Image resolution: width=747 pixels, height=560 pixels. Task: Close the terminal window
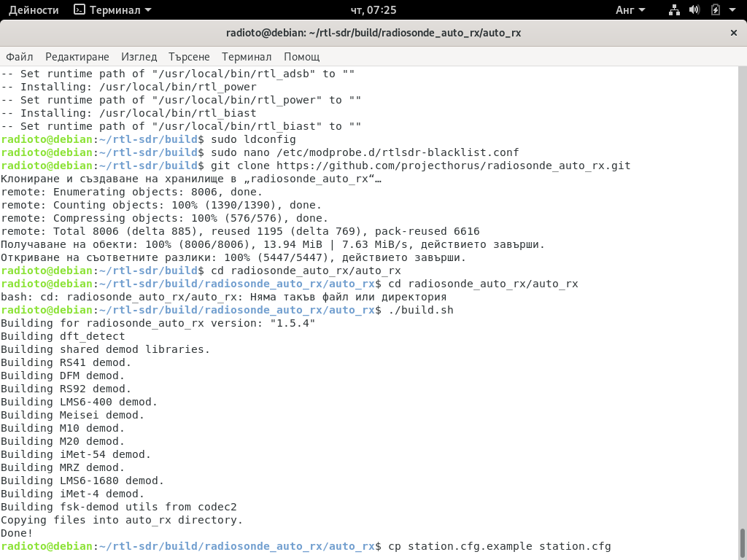click(x=734, y=33)
